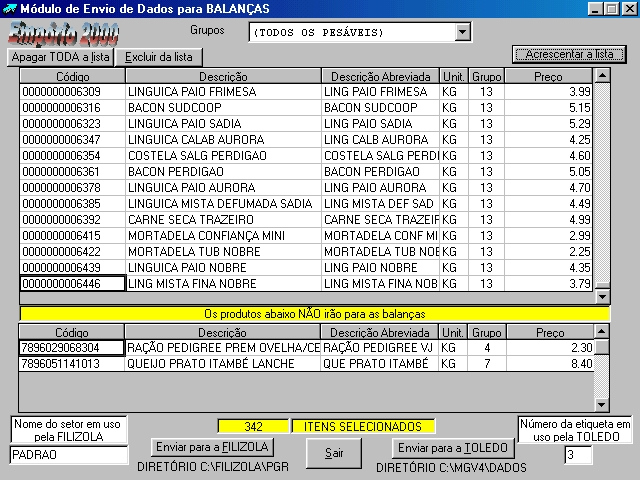Click the Descrição Abreviada header in top grid
This screenshot has width=640, height=480.
click(379, 76)
